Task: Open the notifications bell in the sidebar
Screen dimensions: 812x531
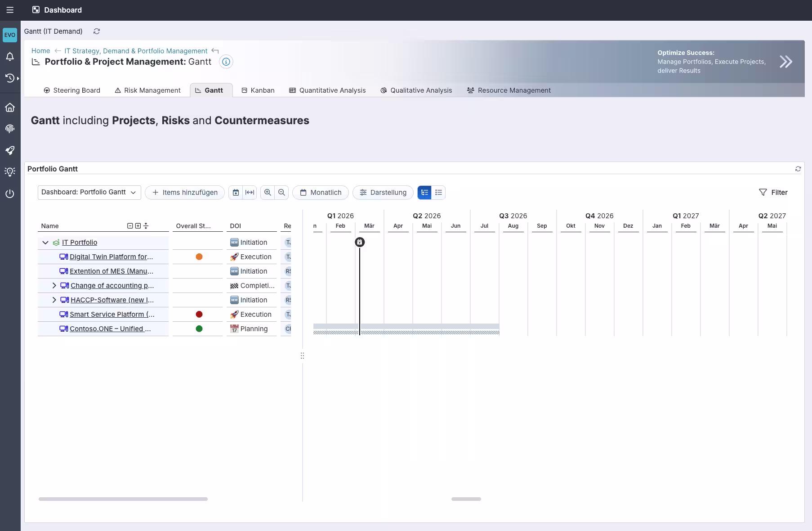Action: [10, 57]
